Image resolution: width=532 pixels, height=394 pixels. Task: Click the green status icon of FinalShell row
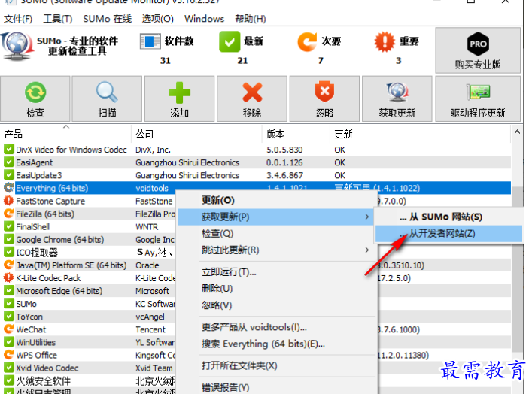[9, 226]
